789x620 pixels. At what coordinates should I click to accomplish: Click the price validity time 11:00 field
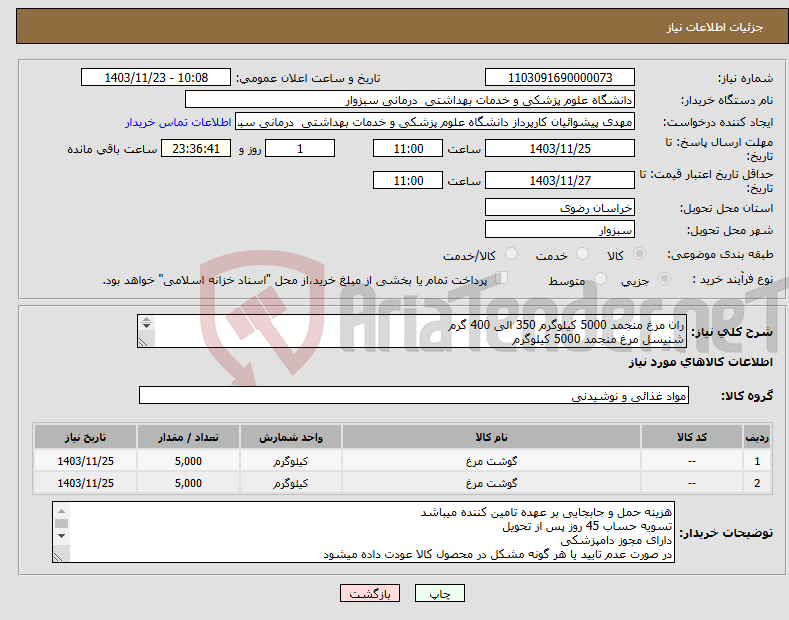click(408, 180)
